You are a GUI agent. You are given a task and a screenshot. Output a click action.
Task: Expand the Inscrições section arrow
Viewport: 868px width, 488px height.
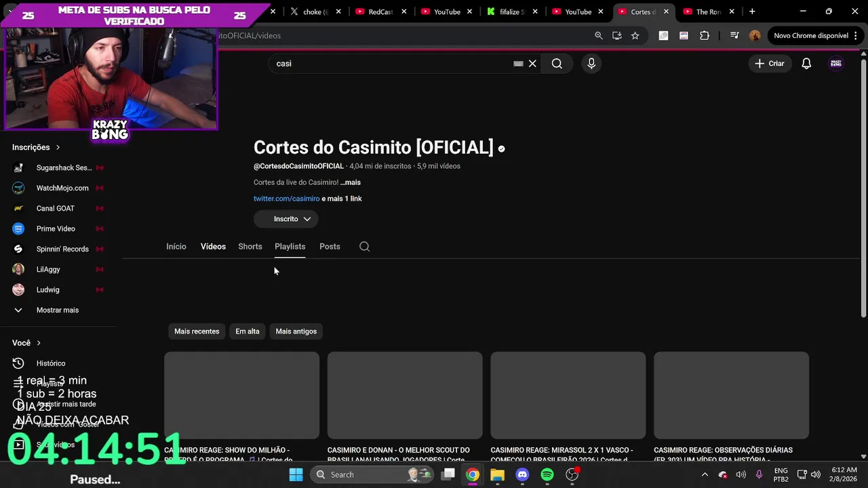58,147
